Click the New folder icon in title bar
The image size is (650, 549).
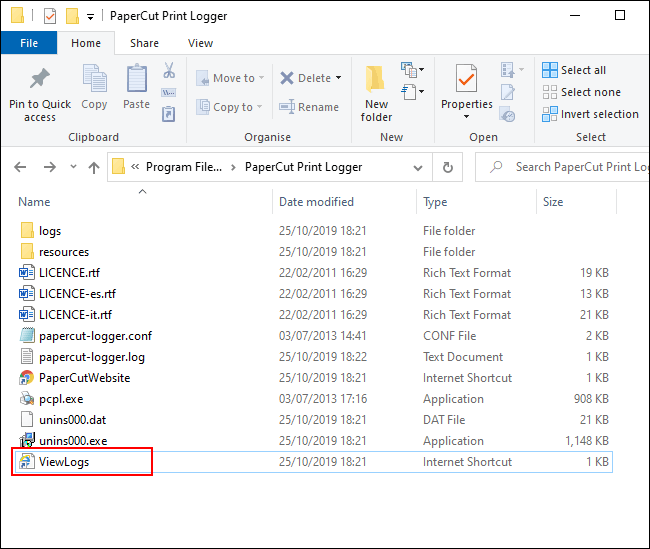(x=73, y=16)
